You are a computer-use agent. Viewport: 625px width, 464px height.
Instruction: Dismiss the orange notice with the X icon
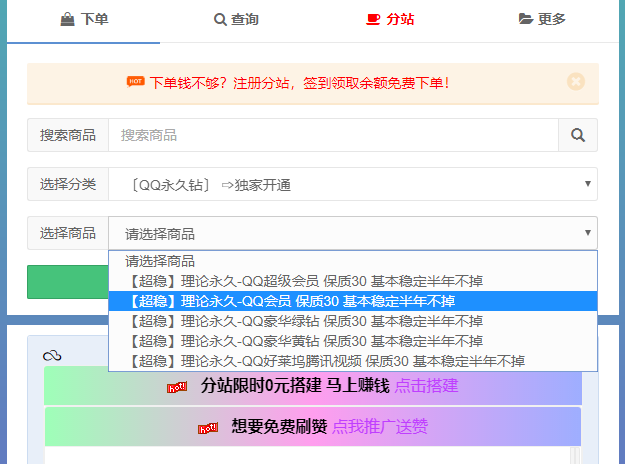click(x=575, y=82)
